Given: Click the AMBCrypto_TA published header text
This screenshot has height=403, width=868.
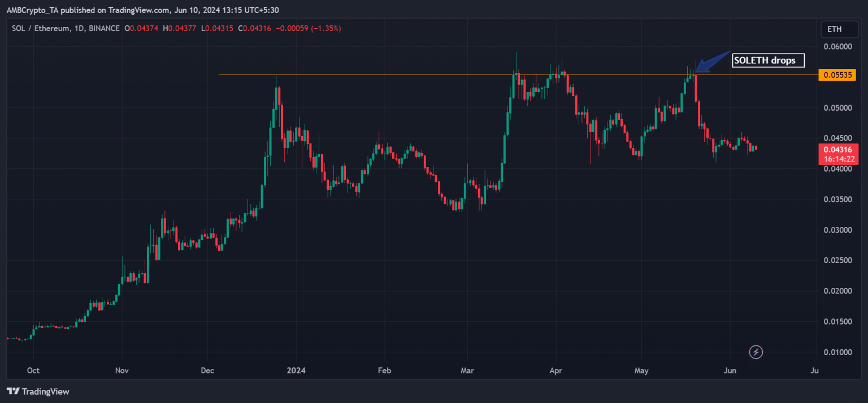Looking at the screenshot, I should pyautogui.click(x=142, y=10).
